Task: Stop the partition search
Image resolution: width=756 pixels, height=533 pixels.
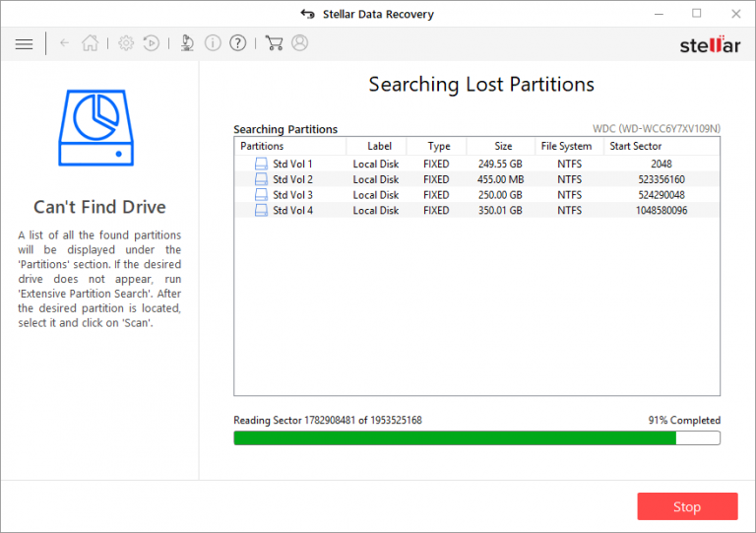Action: (687, 506)
